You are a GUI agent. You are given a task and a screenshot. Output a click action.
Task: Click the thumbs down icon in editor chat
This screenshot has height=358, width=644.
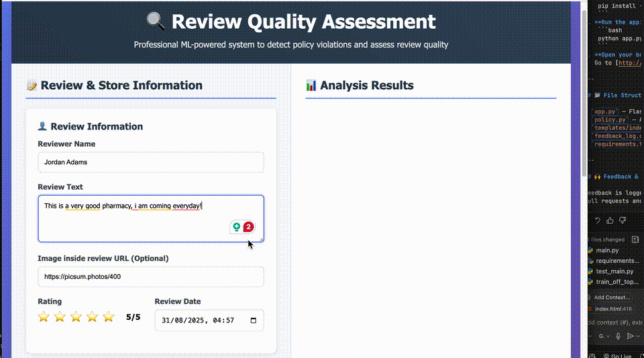point(623,221)
